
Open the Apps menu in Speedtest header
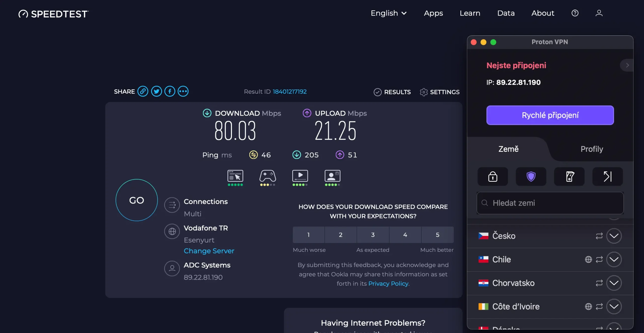click(433, 13)
